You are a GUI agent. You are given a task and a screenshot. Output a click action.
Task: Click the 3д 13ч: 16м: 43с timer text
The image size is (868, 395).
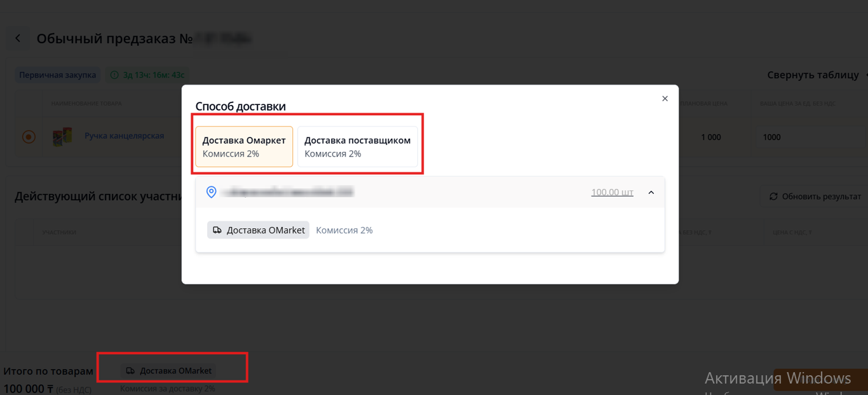click(154, 75)
